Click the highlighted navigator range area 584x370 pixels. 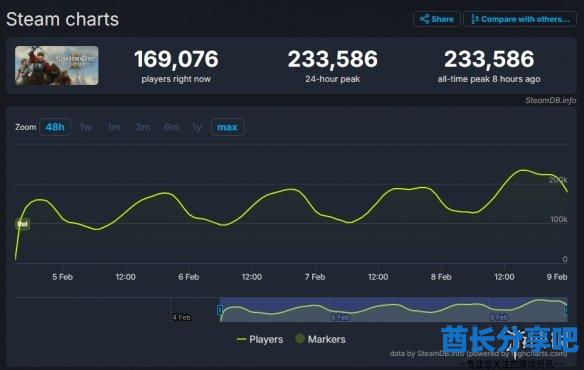click(x=394, y=309)
